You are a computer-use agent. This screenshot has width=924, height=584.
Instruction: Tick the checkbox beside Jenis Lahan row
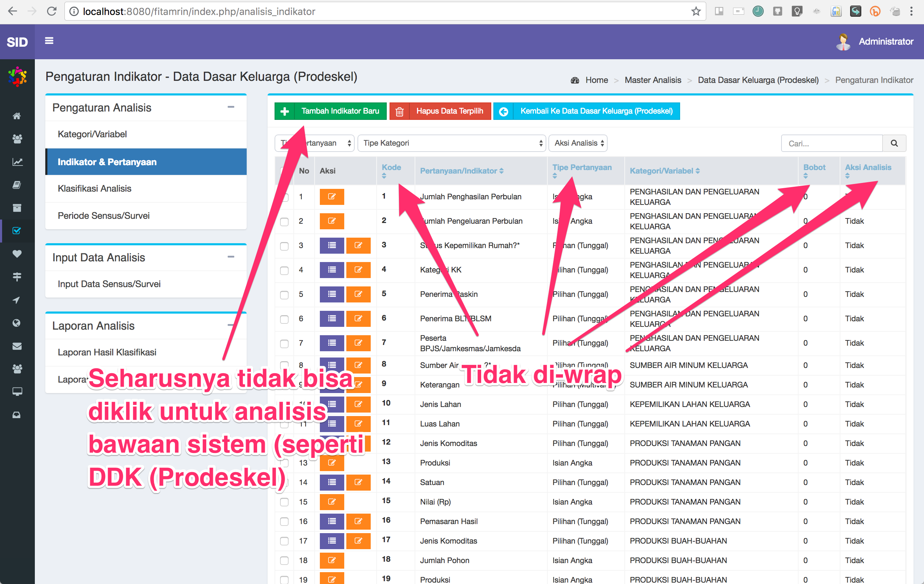pos(284,405)
